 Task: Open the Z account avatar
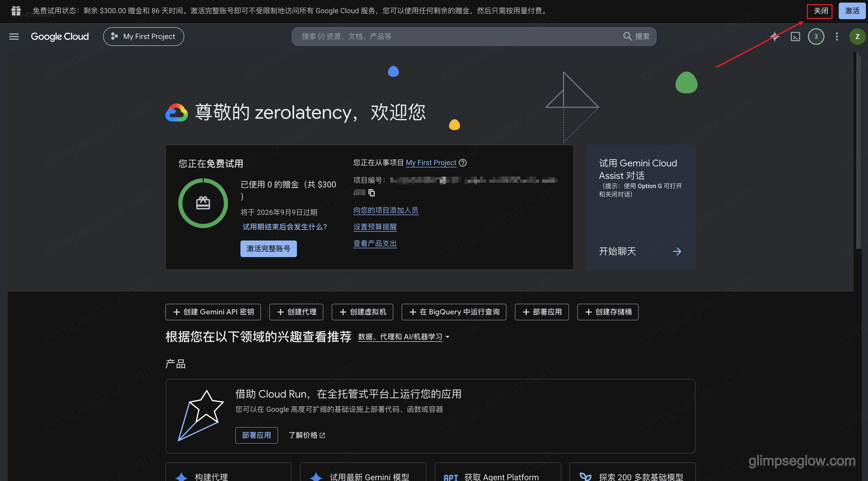pos(857,36)
